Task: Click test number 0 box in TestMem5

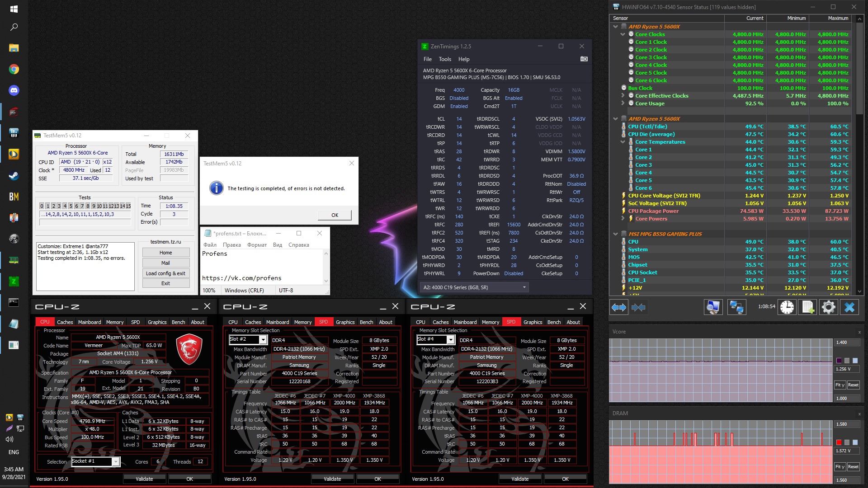Action: click(42, 206)
